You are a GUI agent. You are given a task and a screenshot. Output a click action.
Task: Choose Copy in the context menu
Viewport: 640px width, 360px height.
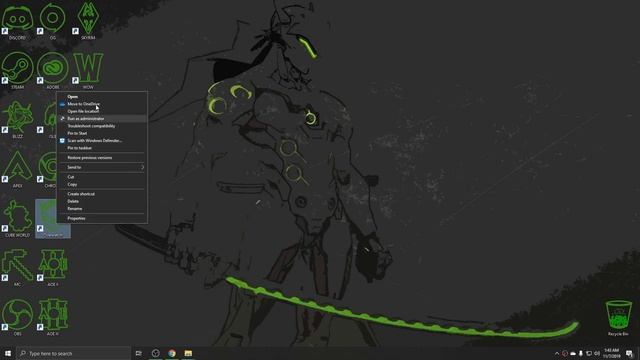pos(102,184)
